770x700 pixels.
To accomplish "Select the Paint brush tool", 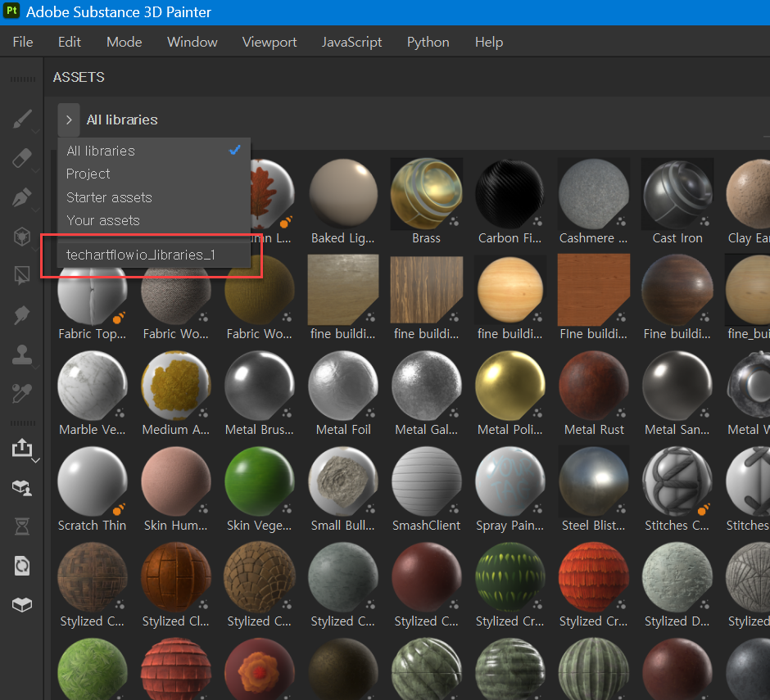I will (x=22, y=118).
